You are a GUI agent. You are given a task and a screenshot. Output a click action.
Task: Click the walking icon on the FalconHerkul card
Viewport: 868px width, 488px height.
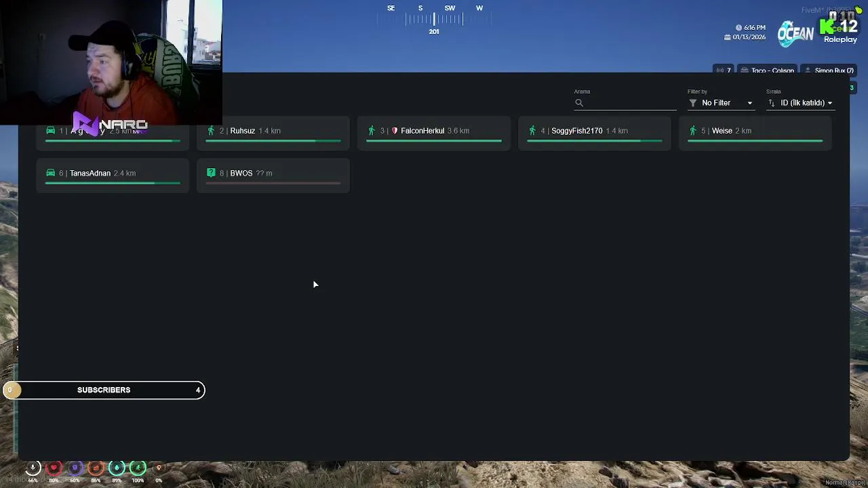[x=372, y=130]
